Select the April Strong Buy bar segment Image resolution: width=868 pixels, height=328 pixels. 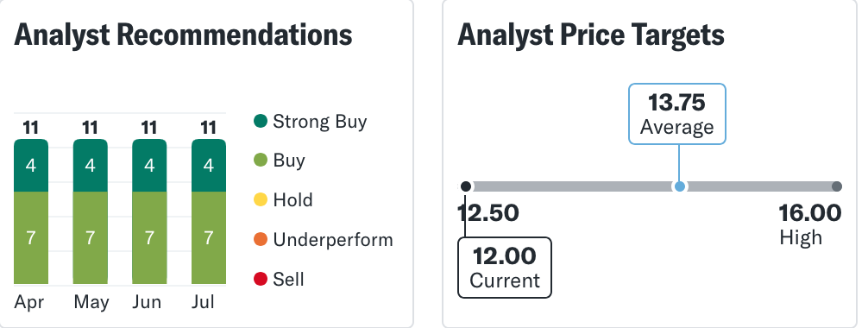coord(31,165)
